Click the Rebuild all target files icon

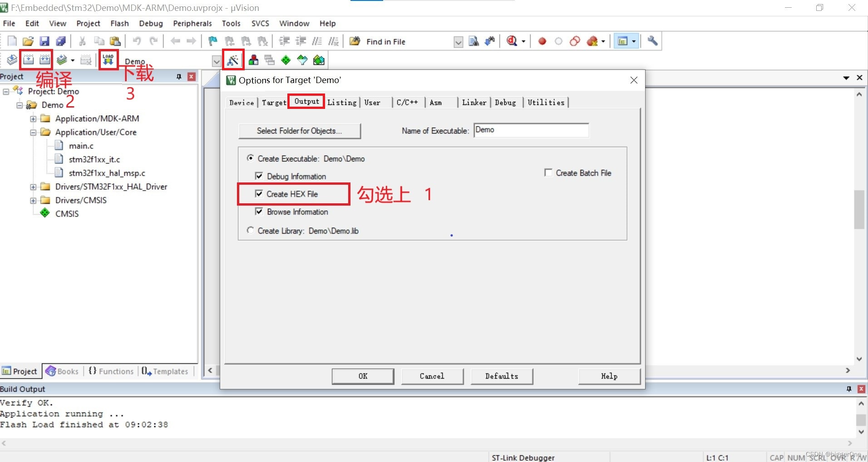(44, 60)
